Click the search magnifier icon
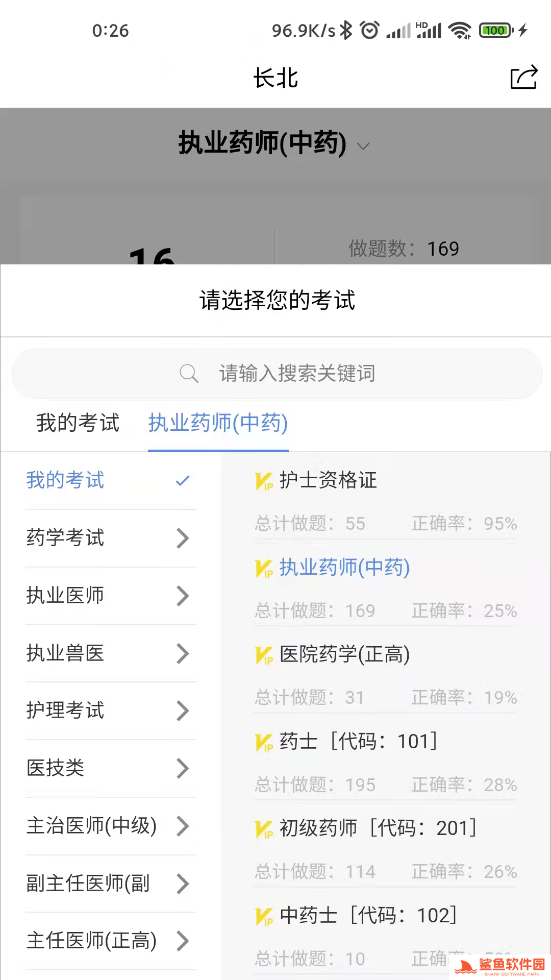 point(189,374)
